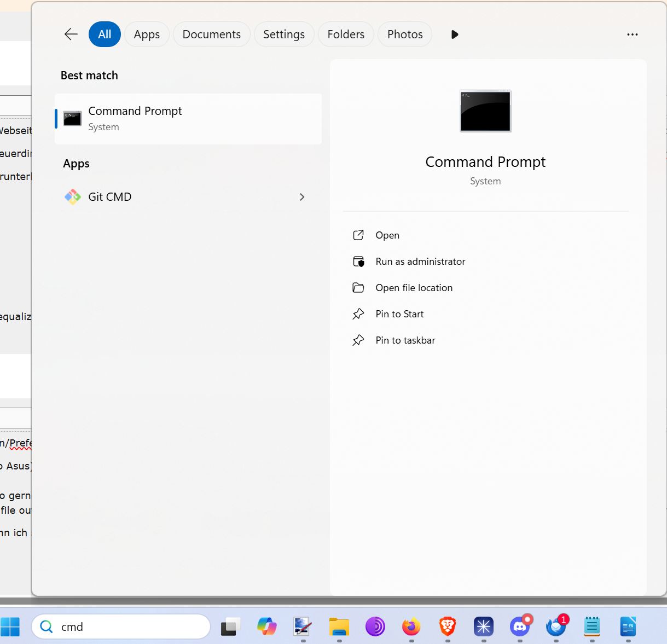Switch to the Apps filter tab
Image resolution: width=667 pixels, height=644 pixels.
coord(147,34)
